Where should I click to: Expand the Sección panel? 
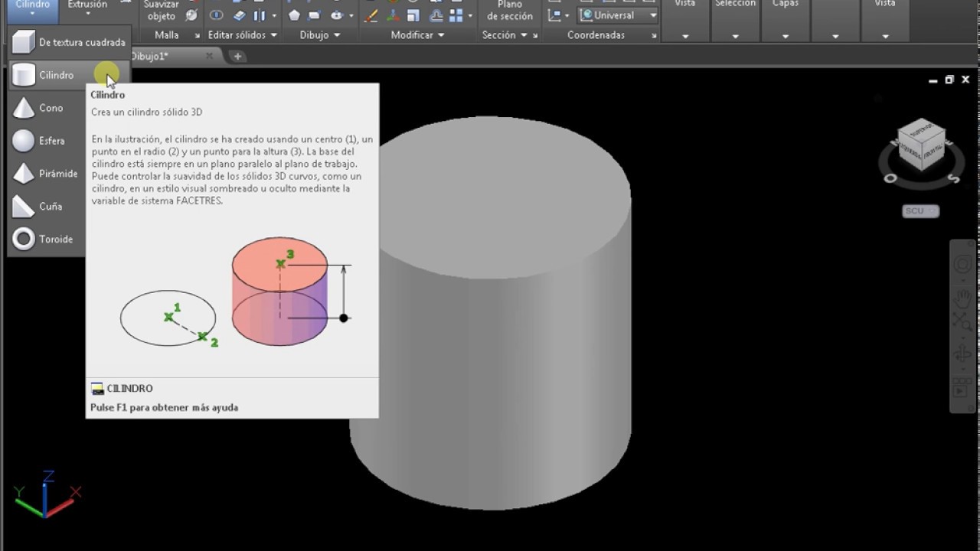[510, 35]
